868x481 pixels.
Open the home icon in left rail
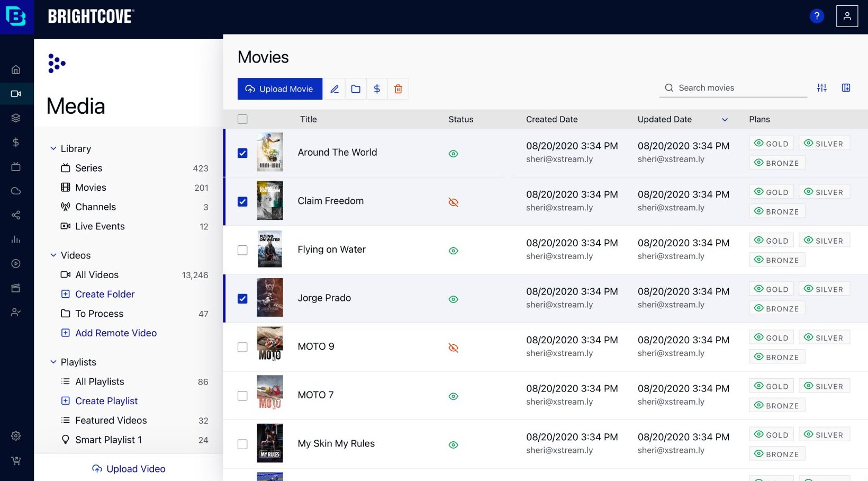16,69
